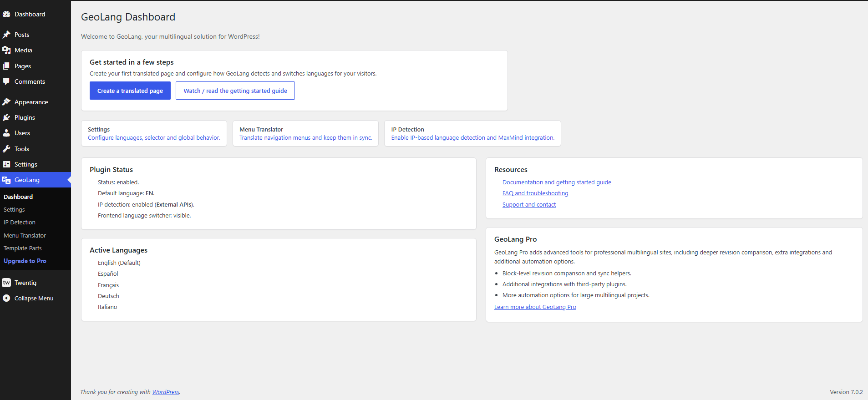Open Translate navigation menus link
Image resolution: width=868 pixels, height=400 pixels.
tap(306, 138)
